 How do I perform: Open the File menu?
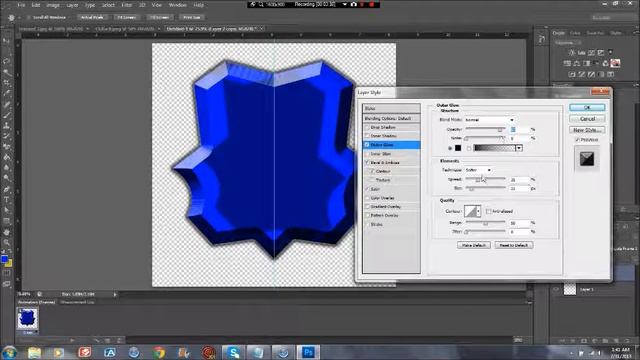click(21, 5)
